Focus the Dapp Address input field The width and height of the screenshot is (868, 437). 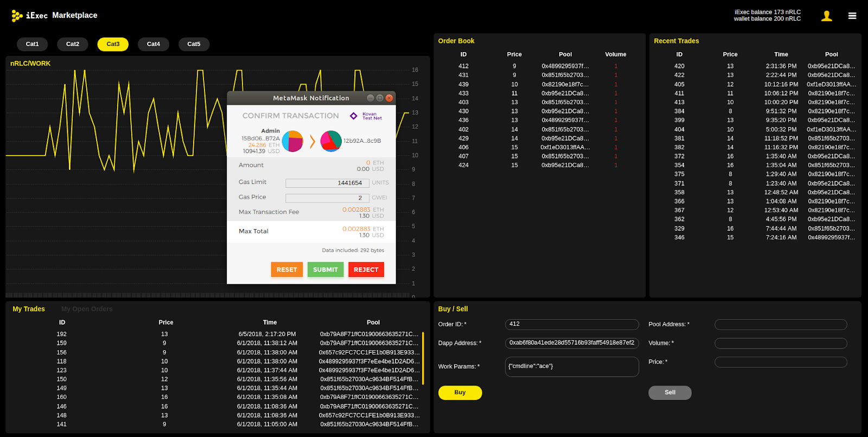point(572,343)
